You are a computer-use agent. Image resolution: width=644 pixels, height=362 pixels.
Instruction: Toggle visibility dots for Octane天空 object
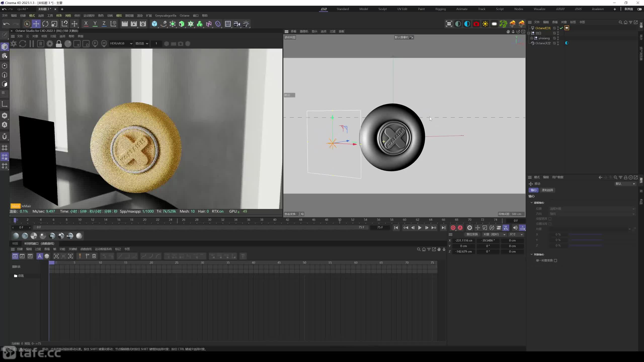coord(558,43)
